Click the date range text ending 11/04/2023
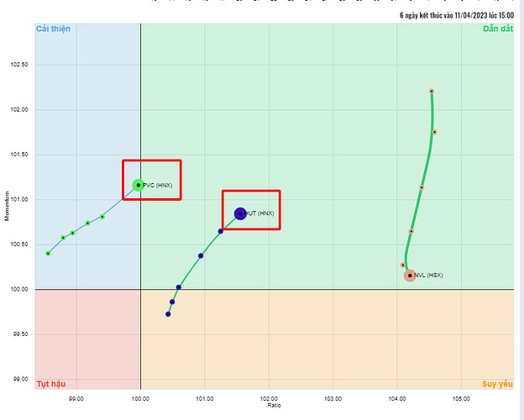524x420 pixels. 457,15
